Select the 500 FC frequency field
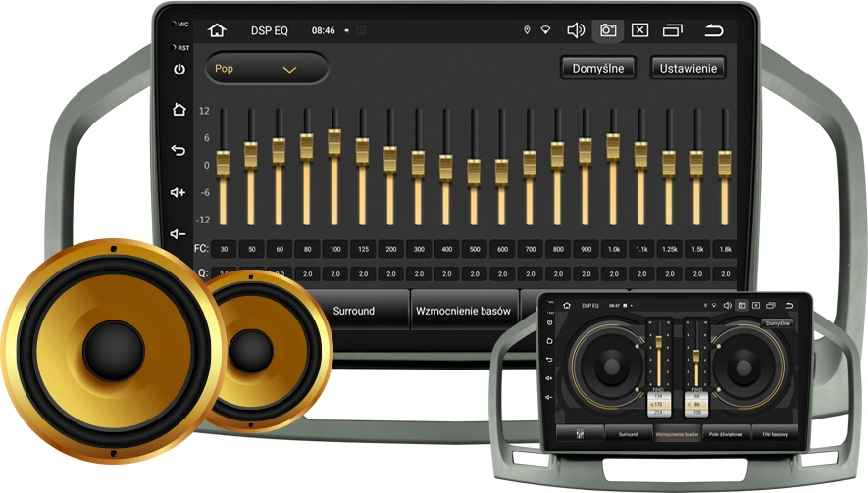 (474, 250)
